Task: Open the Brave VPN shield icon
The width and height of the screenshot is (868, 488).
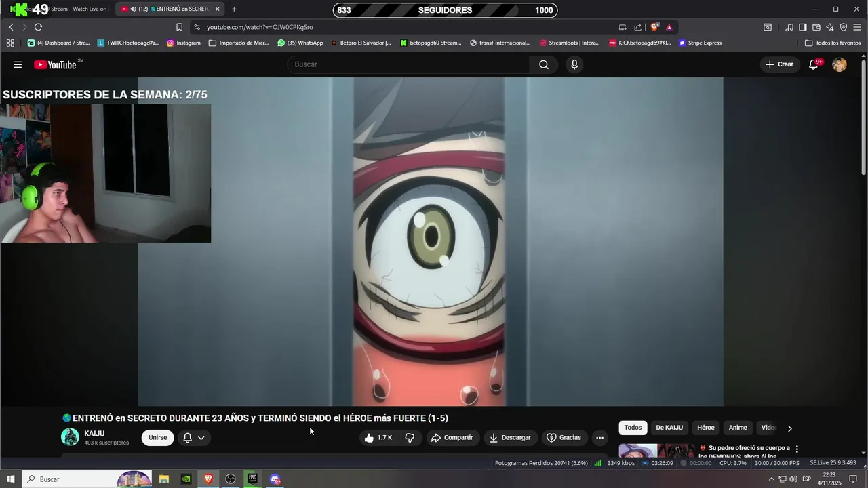Action: [x=844, y=27]
